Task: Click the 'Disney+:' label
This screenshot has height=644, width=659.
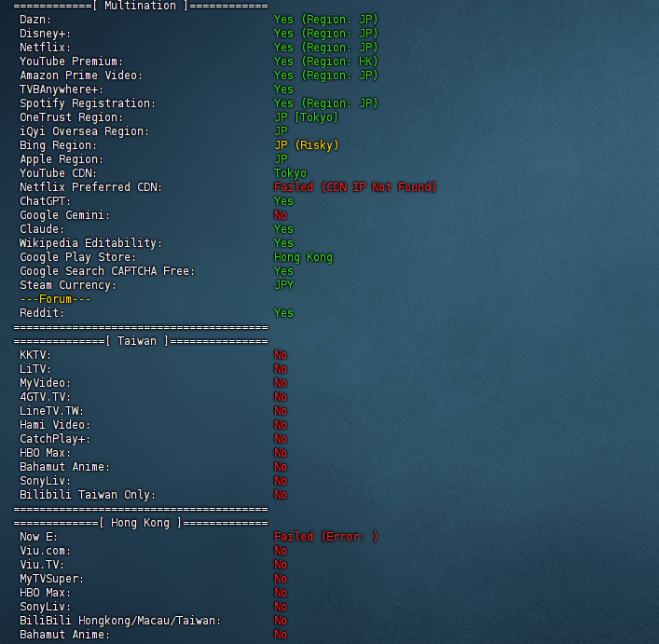Action: [45, 34]
